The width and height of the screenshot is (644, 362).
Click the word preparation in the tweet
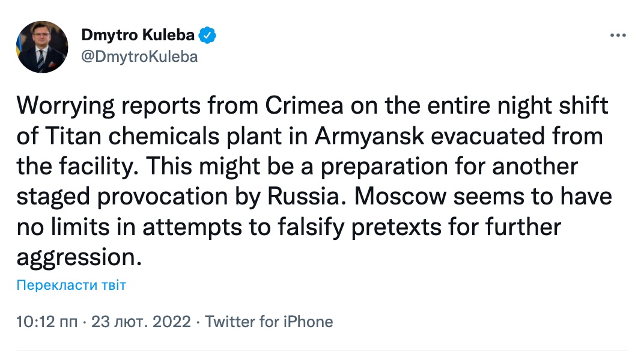point(384,167)
